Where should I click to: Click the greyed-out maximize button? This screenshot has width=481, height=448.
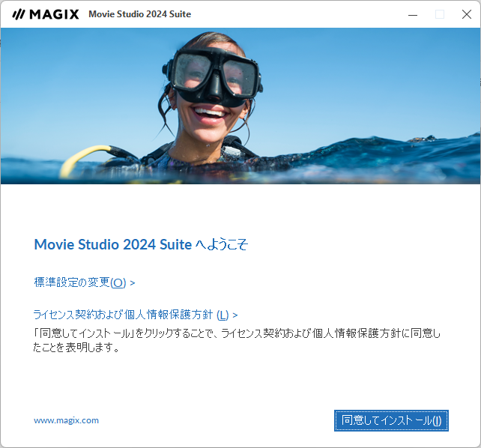440,14
